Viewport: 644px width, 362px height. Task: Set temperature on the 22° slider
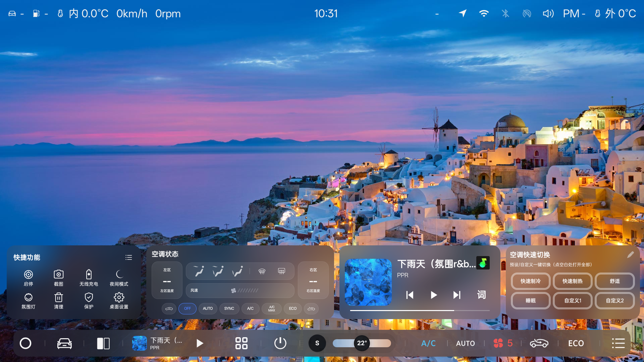[362, 343]
